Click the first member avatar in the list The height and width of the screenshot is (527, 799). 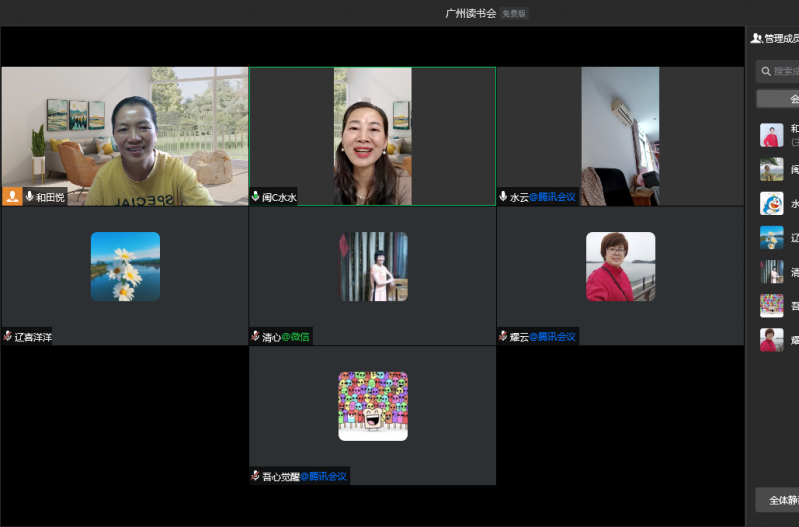point(771,135)
